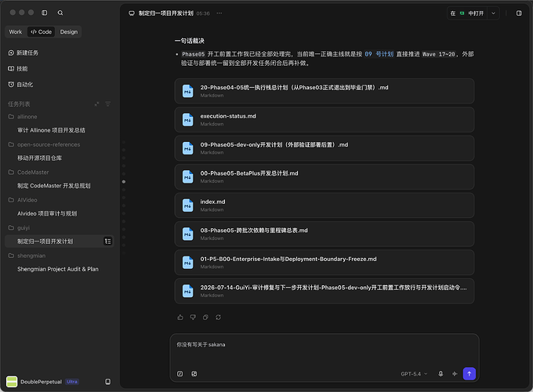
Task: Jump to the highlighted conversation scroll marker
Action: click(x=124, y=182)
